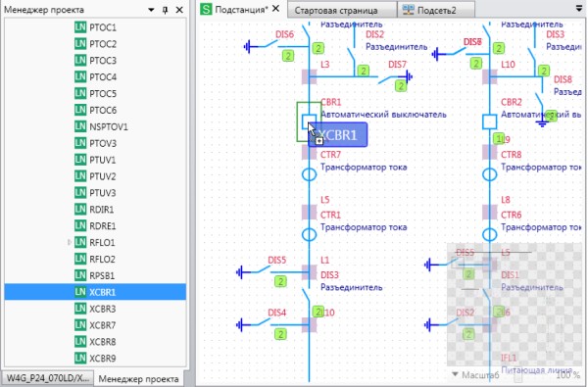Select the XCBR1 tree item
The image size is (588, 387).
click(95, 292)
